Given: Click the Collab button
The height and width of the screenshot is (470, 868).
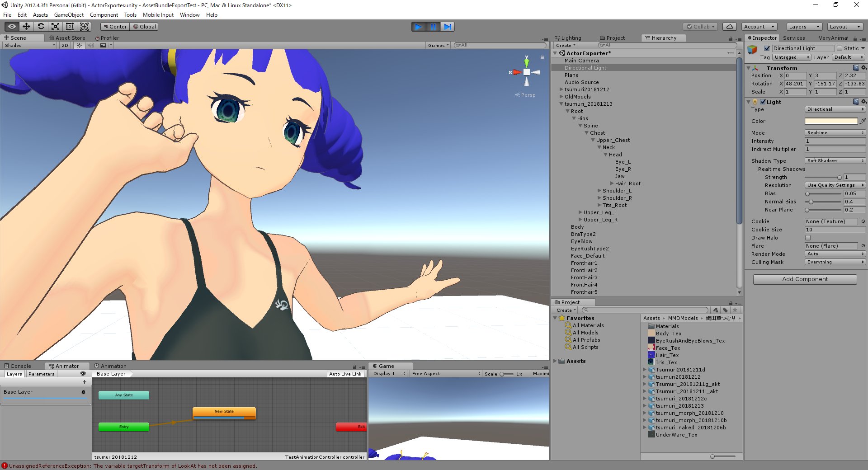Looking at the screenshot, I should pos(701,27).
